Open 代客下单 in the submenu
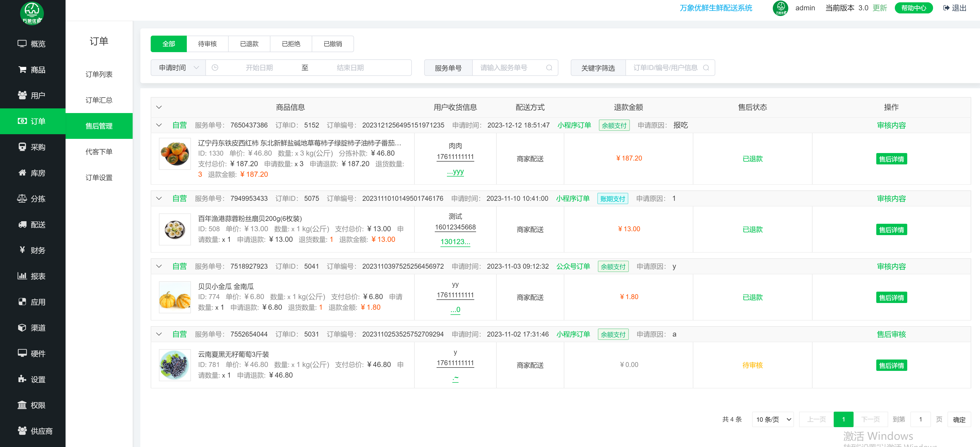 (x=99, y=152)
